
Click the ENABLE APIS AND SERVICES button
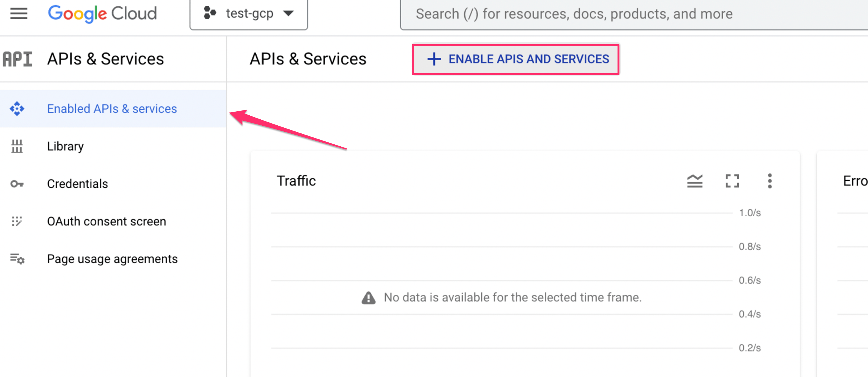coord(515,59)
